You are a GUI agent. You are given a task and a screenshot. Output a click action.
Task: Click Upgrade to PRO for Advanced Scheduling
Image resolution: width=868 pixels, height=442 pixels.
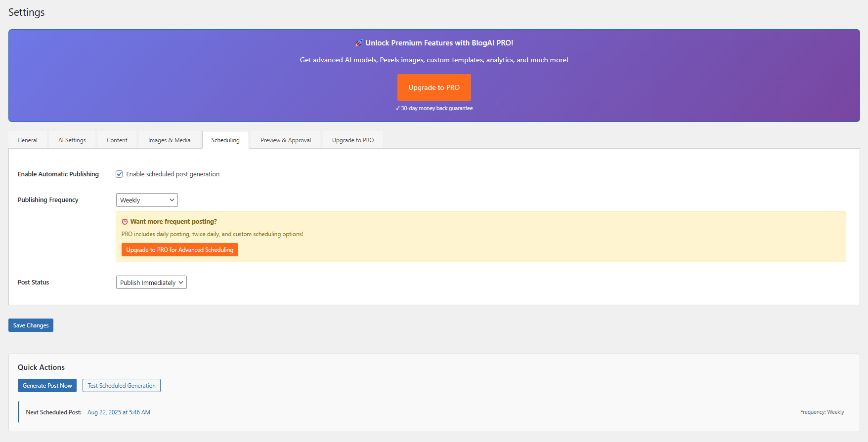coord(180,250)
